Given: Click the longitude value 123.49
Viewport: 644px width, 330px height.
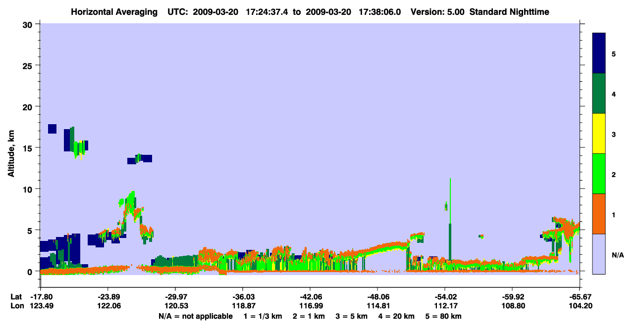Looking at the screenshot, I should coord(41,306).
